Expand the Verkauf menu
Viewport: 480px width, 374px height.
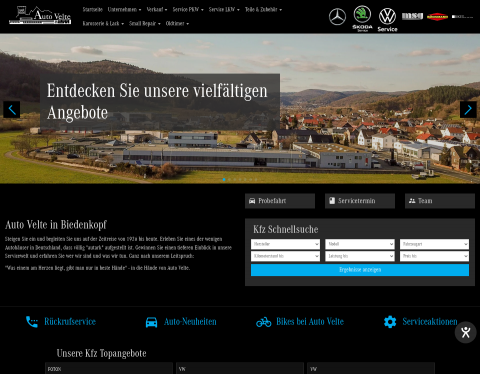point(157,10)
